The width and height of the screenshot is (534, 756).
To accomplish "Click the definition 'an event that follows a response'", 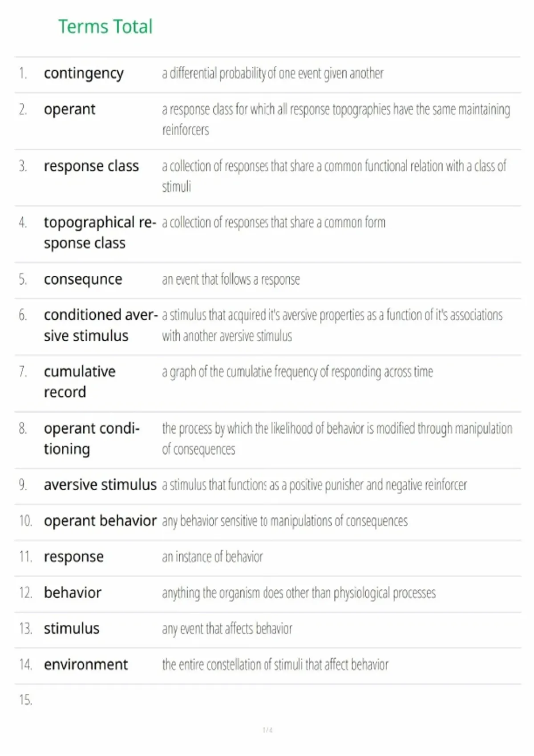I will pyautogui.click(x=231, y=279).
